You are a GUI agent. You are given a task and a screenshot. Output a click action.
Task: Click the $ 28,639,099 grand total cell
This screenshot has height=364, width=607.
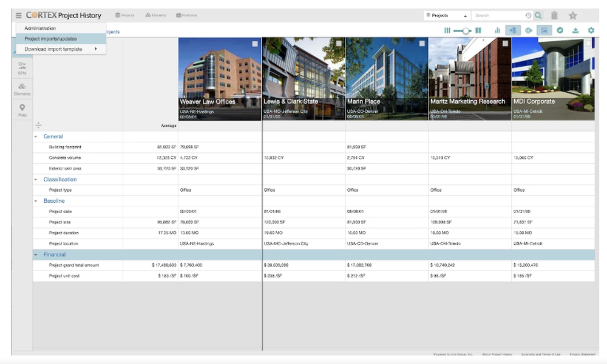coord(276,265)
